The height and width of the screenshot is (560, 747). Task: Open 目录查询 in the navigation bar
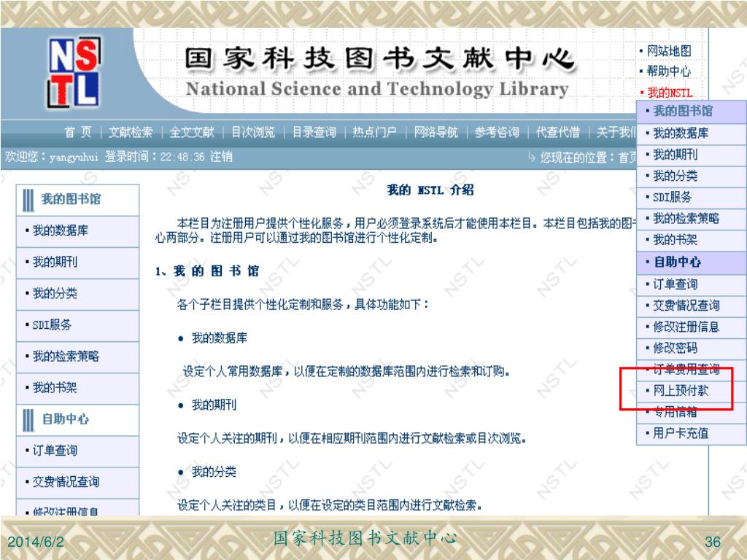coord(314,132)
